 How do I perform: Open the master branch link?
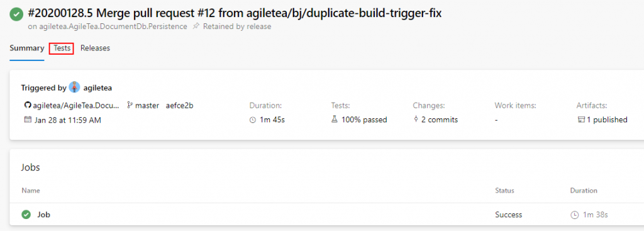coord(147,105)
